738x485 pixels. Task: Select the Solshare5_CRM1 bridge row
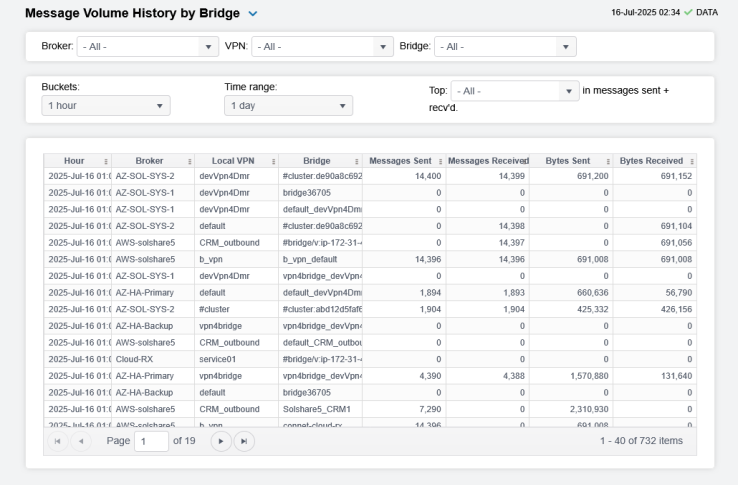tap(320, 408)
